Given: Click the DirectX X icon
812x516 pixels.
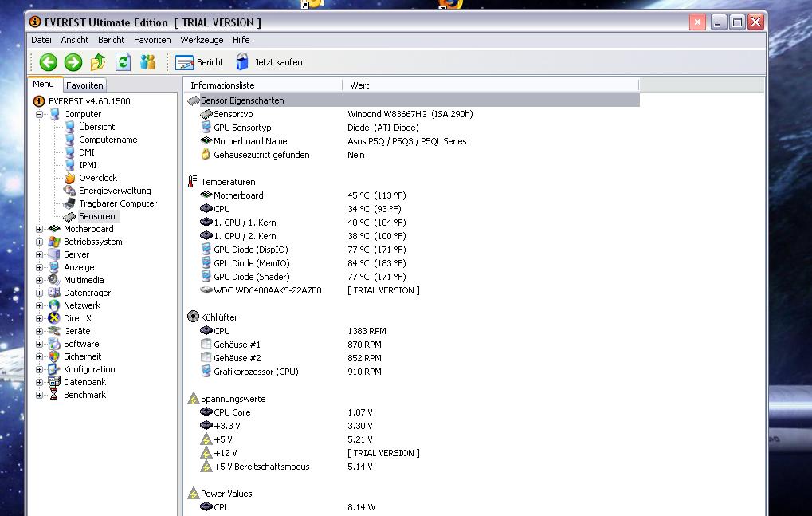Looking at the screenshot, I should (x=54, y=318).
